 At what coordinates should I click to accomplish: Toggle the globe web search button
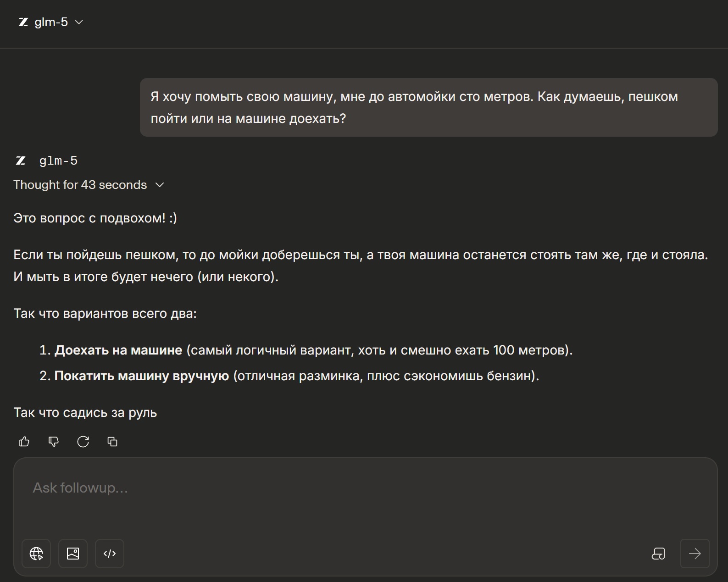(36, 554)
